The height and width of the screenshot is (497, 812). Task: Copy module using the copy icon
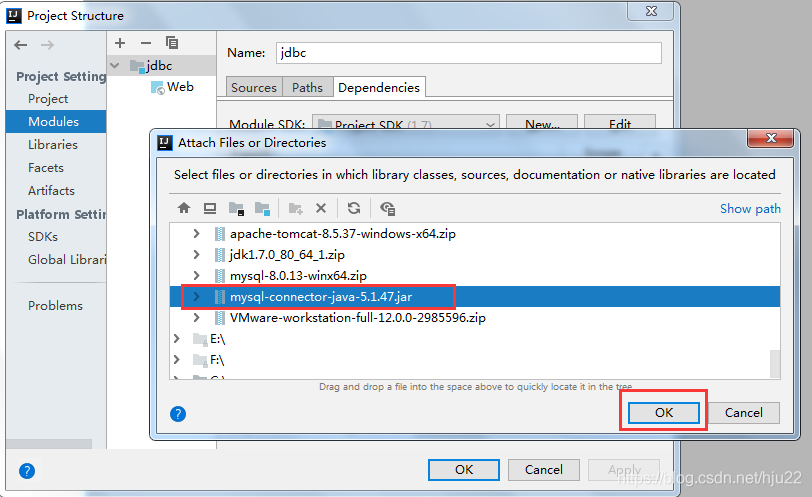point(172,42)
